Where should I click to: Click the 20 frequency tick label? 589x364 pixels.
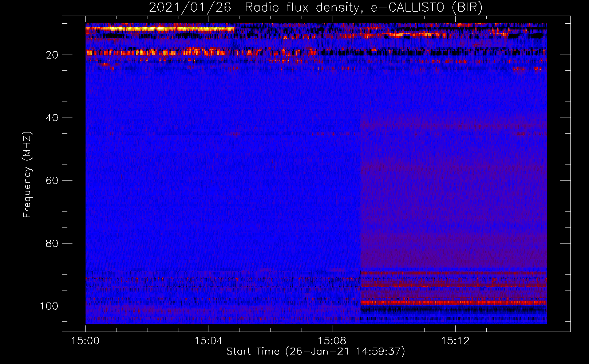pyautogui.click(x=52, y=55)
